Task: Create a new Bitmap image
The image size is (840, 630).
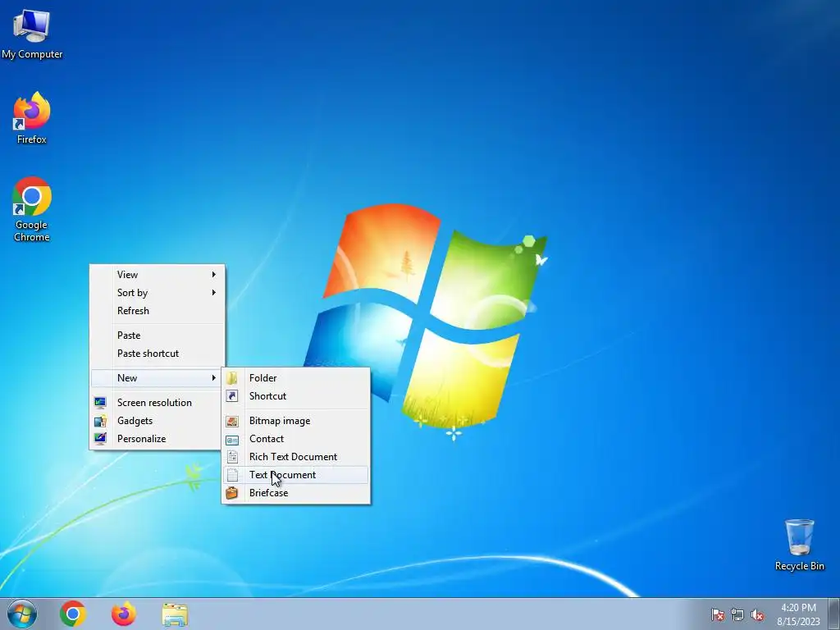Action: [295, 421]
